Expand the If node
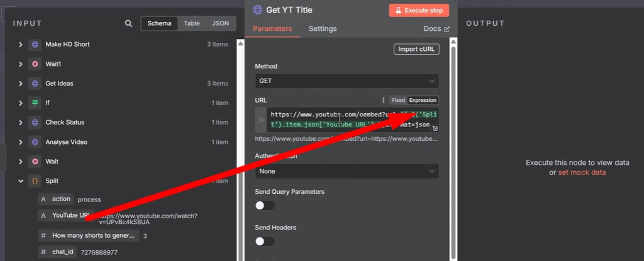The height and width of the screenshot is (261, 644). coord(21,103)
